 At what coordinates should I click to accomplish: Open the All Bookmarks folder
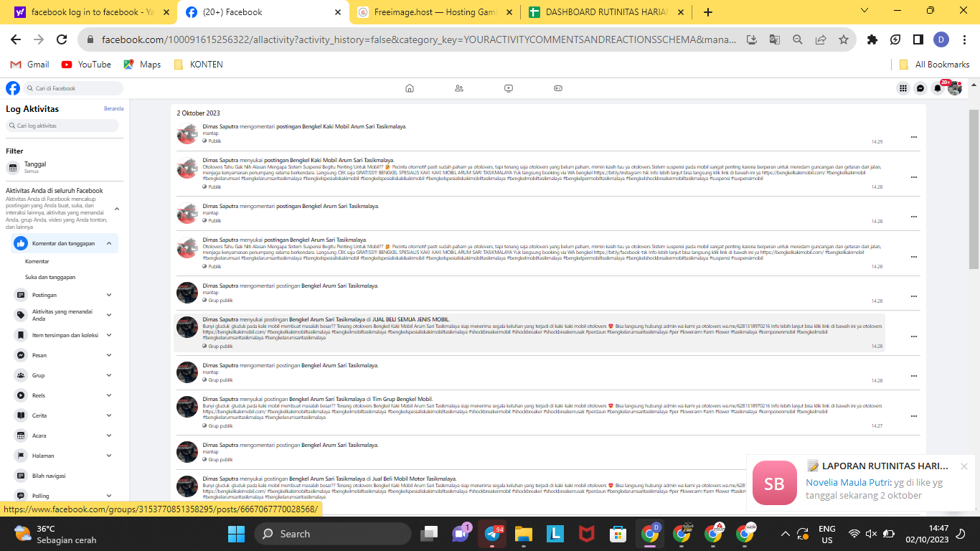[x=934, y=65]
